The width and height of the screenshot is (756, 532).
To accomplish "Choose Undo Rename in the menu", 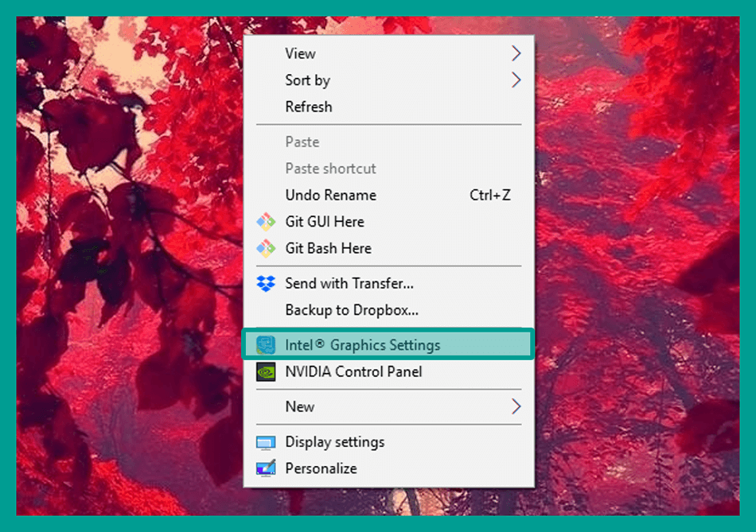I will coord(388,195).
